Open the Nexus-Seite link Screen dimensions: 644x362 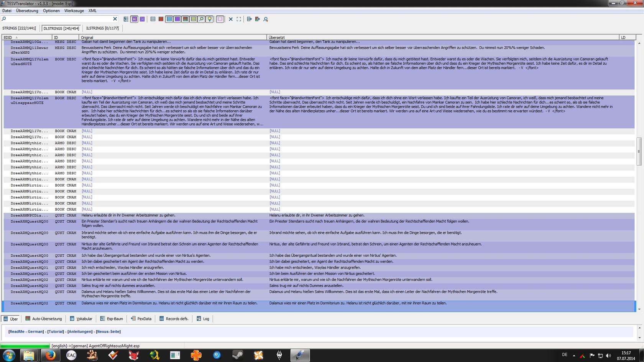point(108,332)
